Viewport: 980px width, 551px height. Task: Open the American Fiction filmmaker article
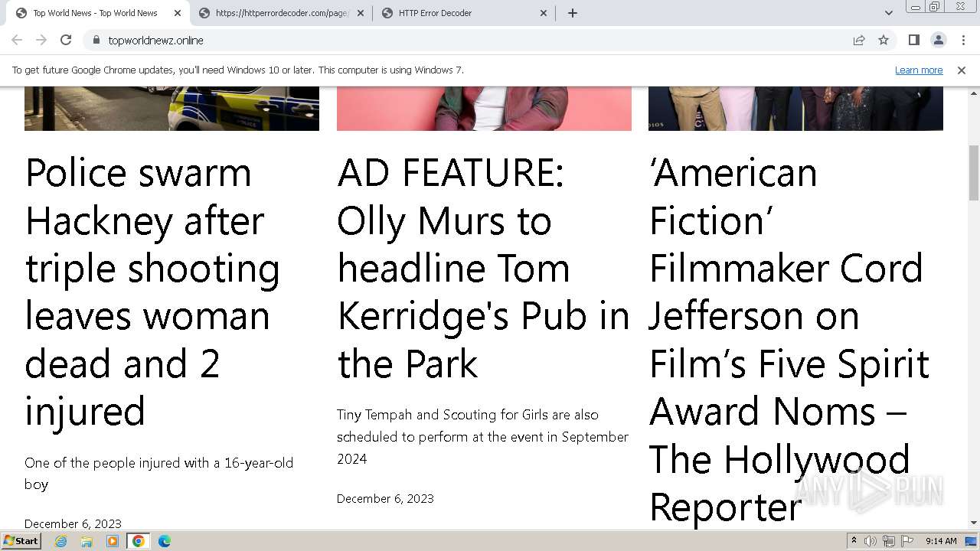tap(789, 339)
